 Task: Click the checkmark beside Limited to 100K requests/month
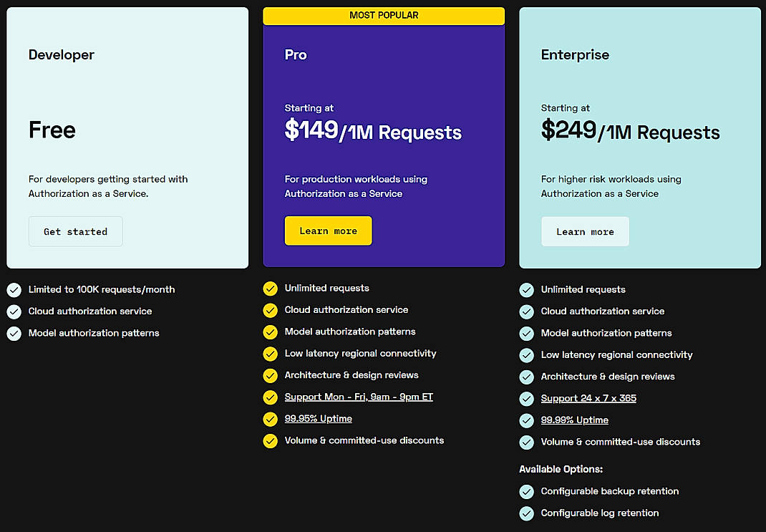click(14, 289)
